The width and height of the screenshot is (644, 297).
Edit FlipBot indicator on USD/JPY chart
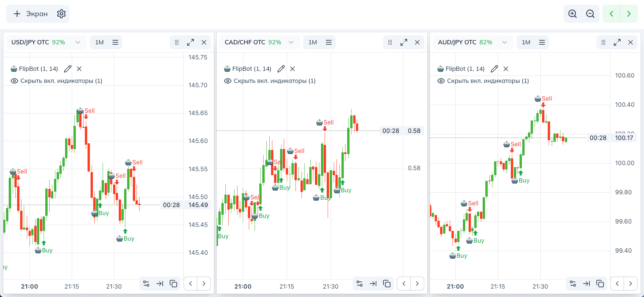click(x=68, y=69)
